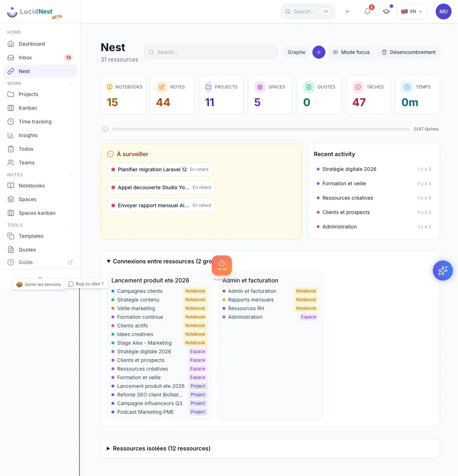The image size is (458, 476).
Task: Click the Tâches card check icon
Action: (358, 87)
